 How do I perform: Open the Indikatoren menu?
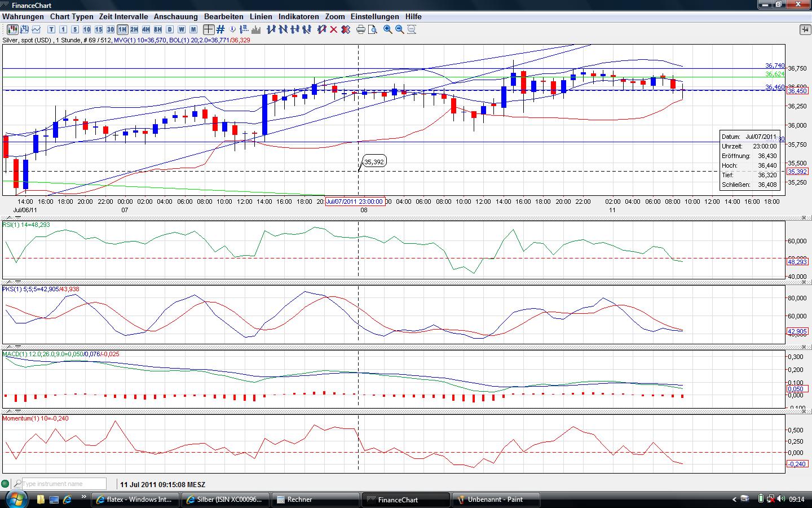299,17
